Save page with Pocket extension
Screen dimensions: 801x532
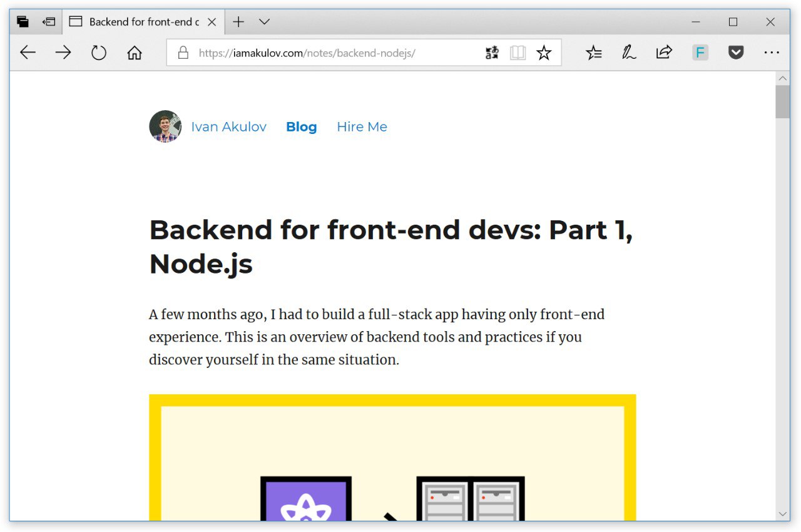(x=736, y=53)
